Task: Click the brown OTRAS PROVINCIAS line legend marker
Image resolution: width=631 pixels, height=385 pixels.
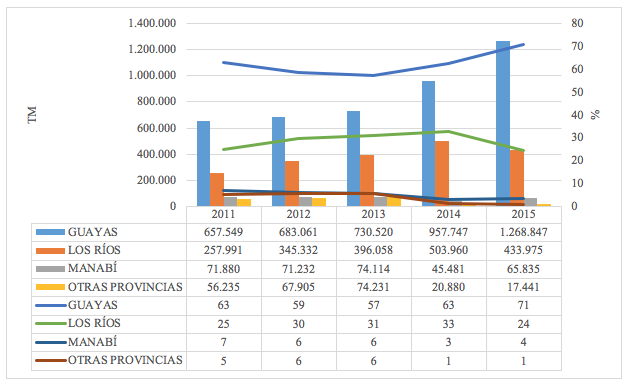Action: click(x=51, y=360)
